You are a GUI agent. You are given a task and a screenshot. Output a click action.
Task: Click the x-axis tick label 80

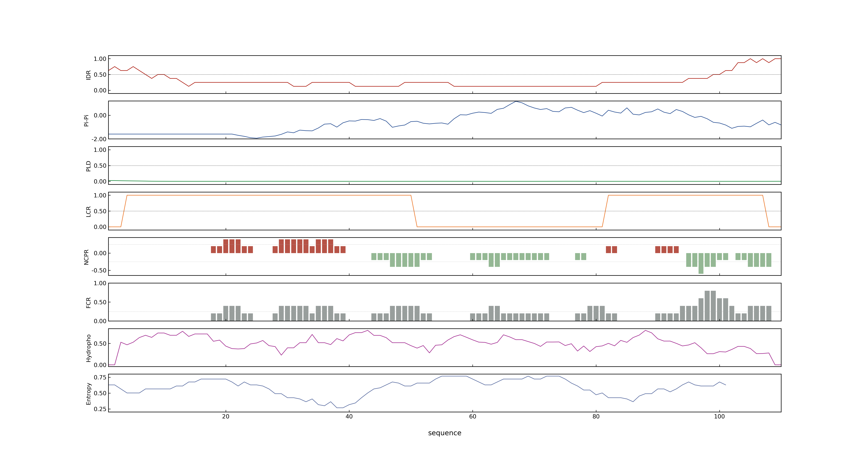[x=596, y=416]
